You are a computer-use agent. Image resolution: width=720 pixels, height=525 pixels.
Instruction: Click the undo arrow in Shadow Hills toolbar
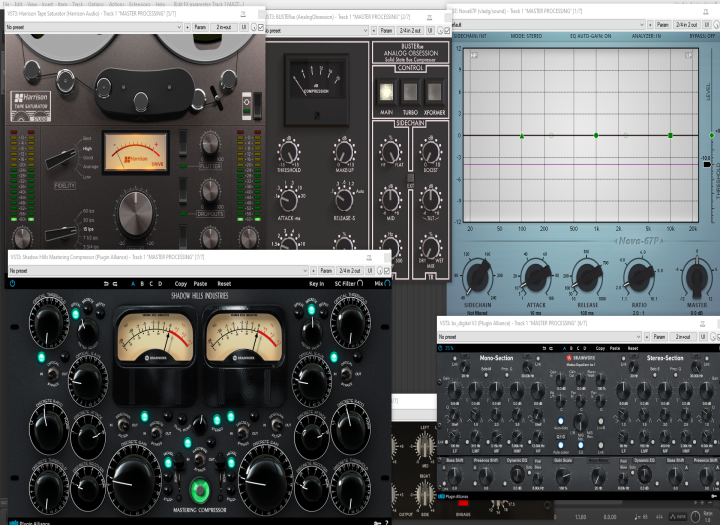pos(106,284)
